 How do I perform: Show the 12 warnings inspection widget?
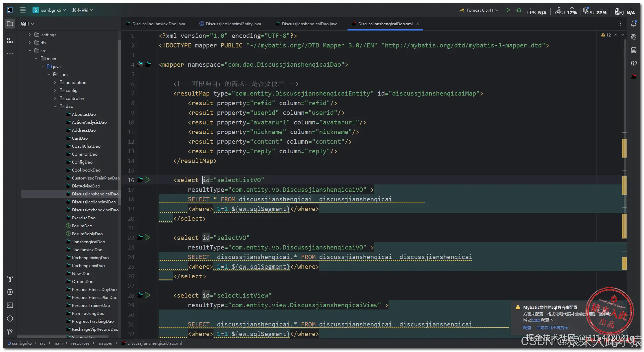click(x=606, y=35)
